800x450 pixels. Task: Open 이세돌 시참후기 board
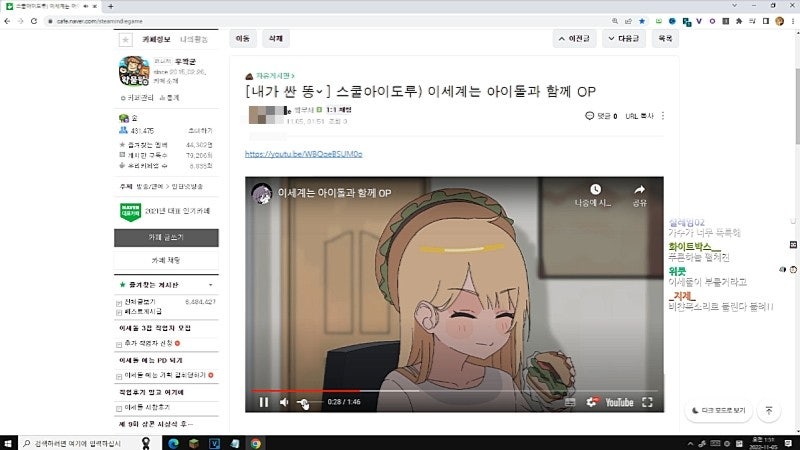click(x=147, y=407)
